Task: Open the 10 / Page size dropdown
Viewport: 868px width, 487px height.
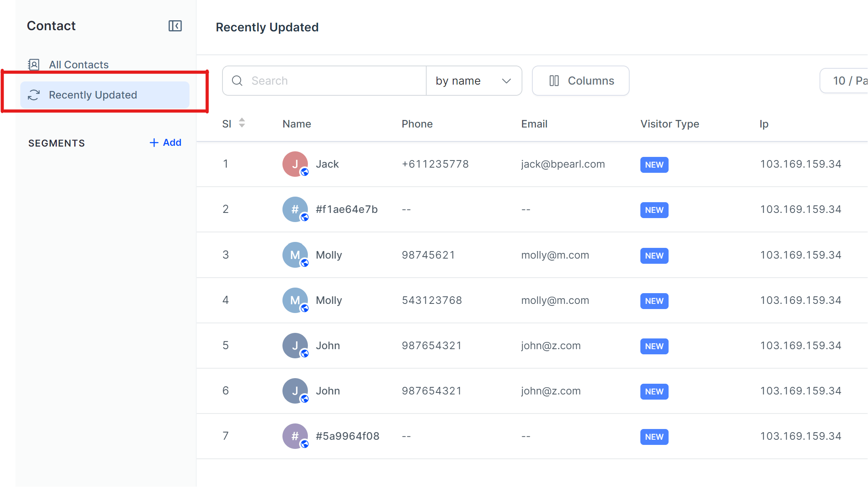Action: [844, 81]
